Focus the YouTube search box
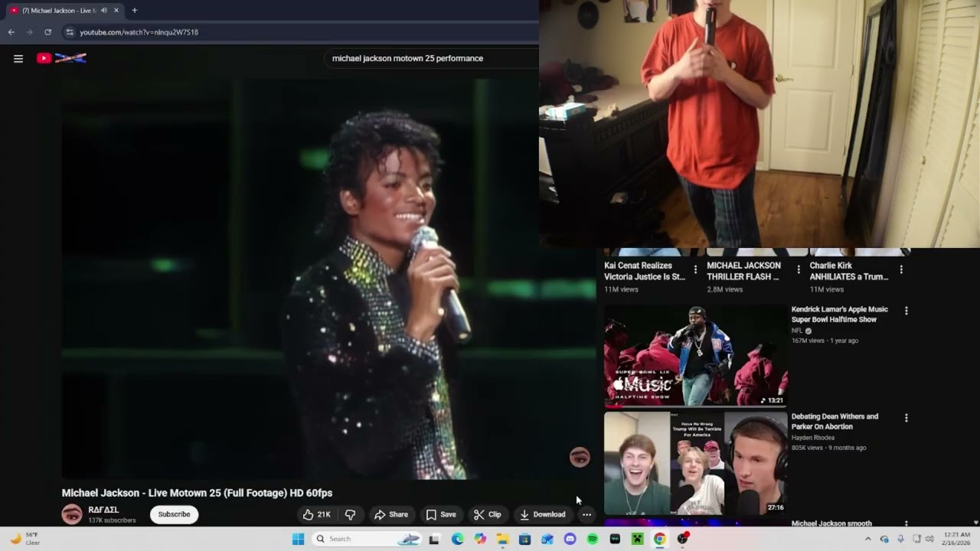 [432, 58]
